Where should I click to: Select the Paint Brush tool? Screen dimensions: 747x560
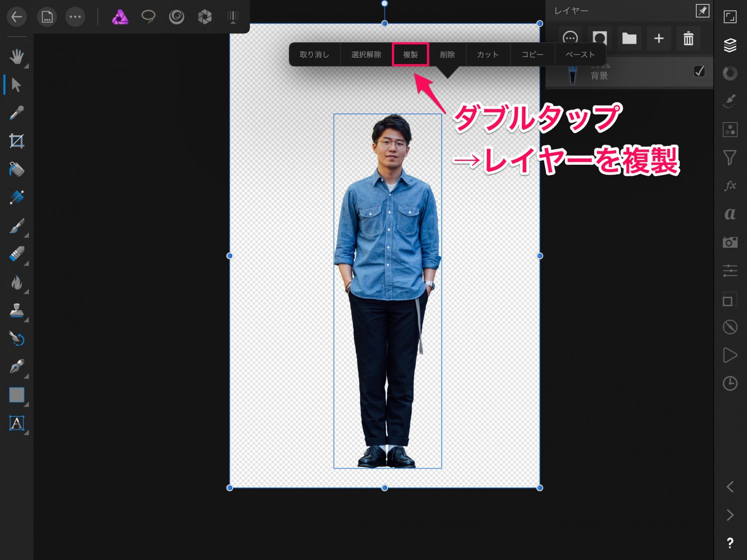coord(16,226)
